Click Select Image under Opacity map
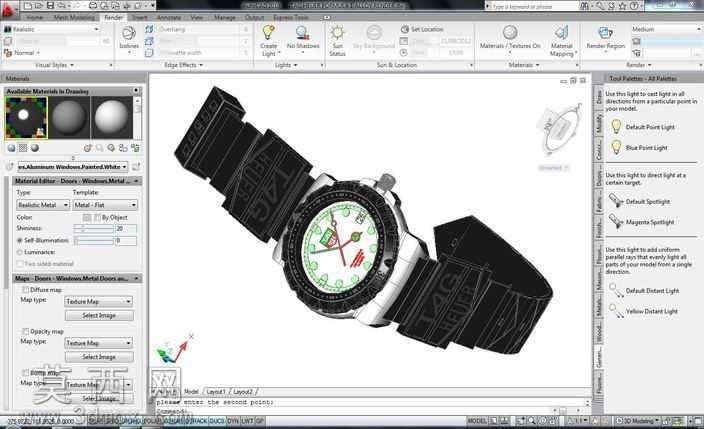 [99, 357]
